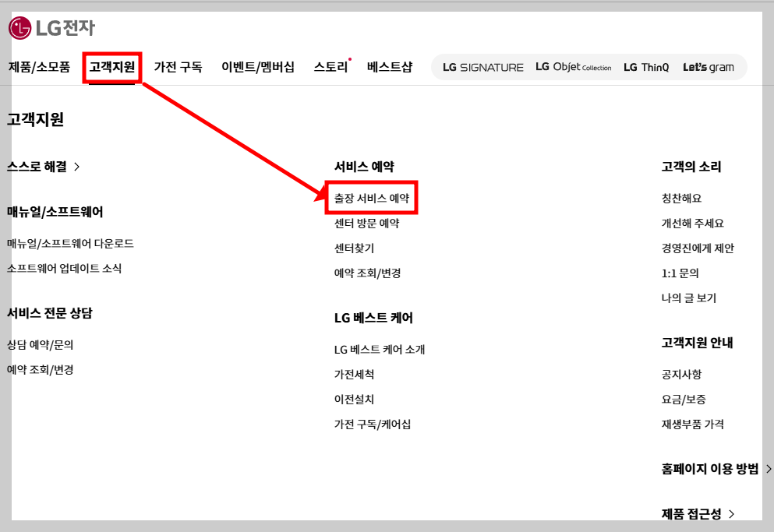Screen dimensions: 774x532
Task: Open 개선해 주세요
Action: pos(693,223)
